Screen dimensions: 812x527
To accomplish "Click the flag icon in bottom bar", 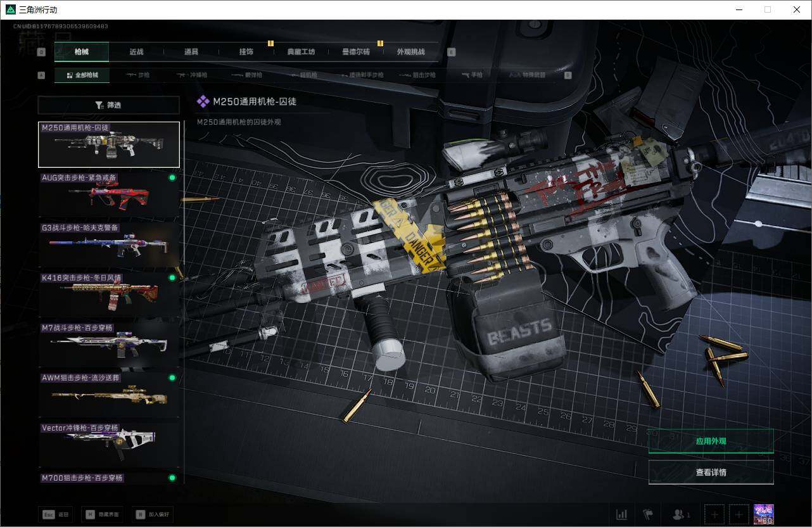I will tap(647, 514).
